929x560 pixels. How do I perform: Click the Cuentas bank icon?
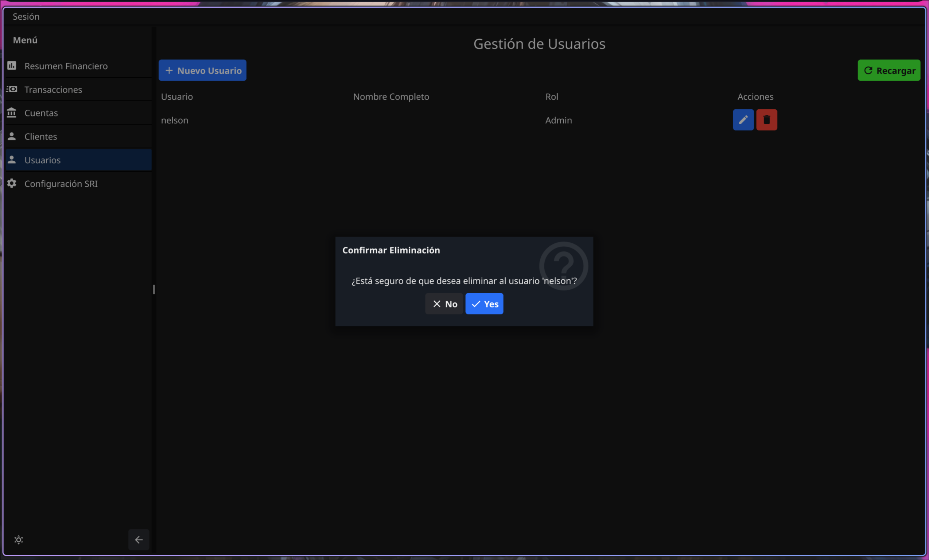(12, 113)
